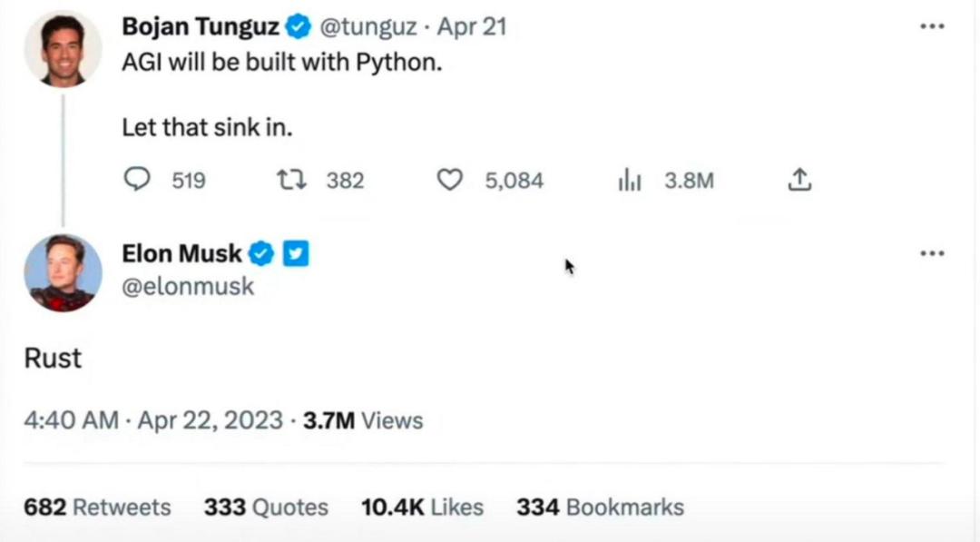Open the Apr 21 tweet timestamp
The image size is (980, 542).
(472, 27)
